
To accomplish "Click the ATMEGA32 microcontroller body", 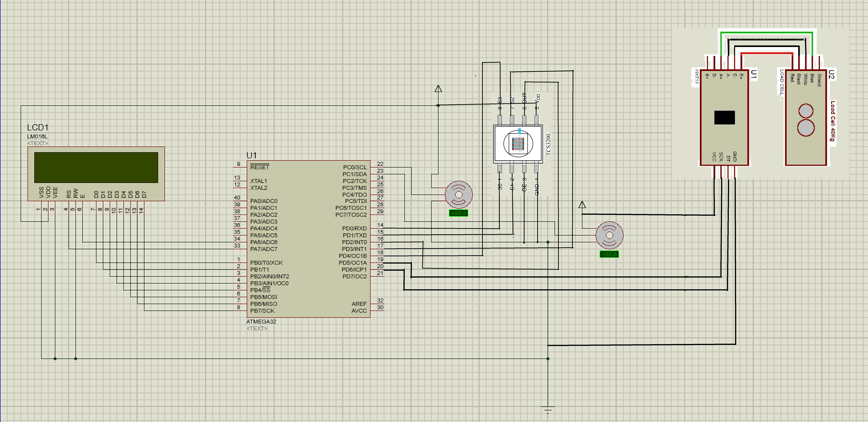I will pos(308,239).
